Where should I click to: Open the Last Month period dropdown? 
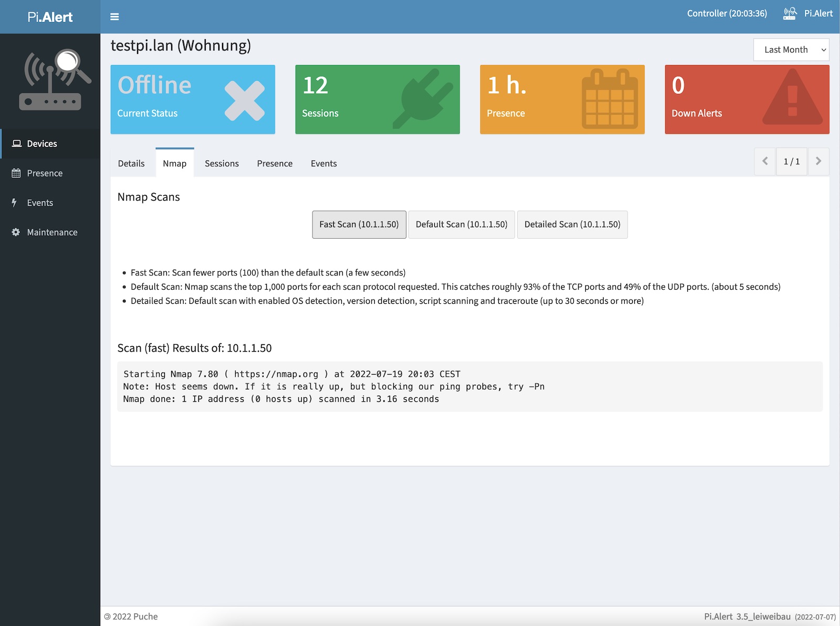[x=791, y=50]
